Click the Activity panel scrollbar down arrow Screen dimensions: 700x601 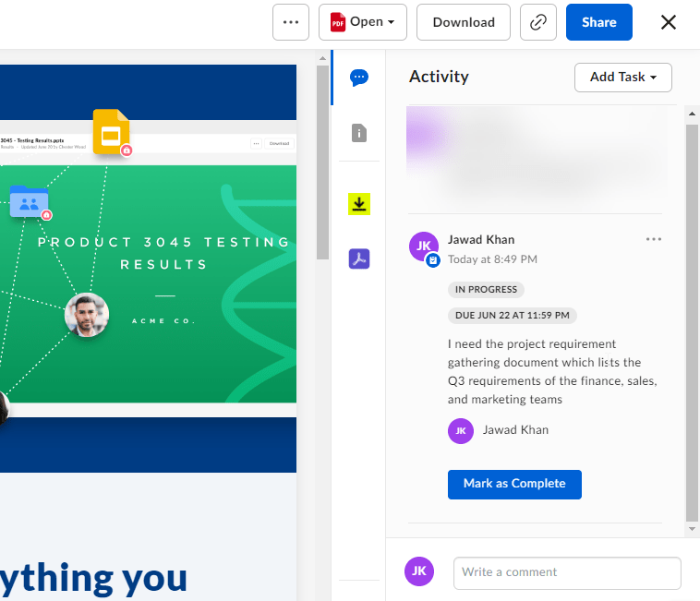tap(692, 529)
